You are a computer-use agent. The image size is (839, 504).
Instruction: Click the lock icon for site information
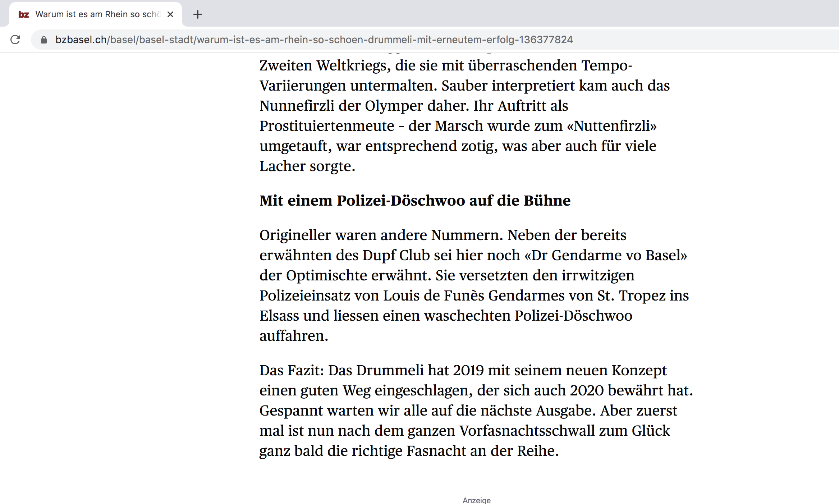click(x=44, y=40)
